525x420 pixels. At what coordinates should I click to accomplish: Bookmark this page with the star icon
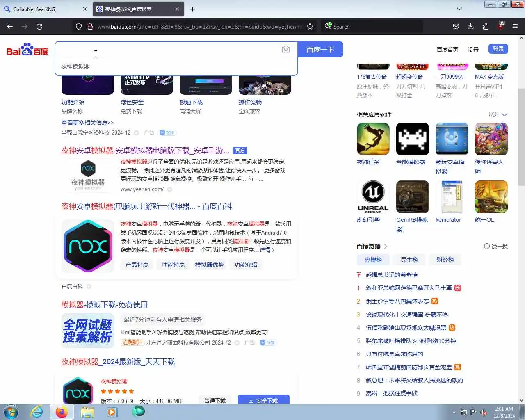(x=310, y=26)
